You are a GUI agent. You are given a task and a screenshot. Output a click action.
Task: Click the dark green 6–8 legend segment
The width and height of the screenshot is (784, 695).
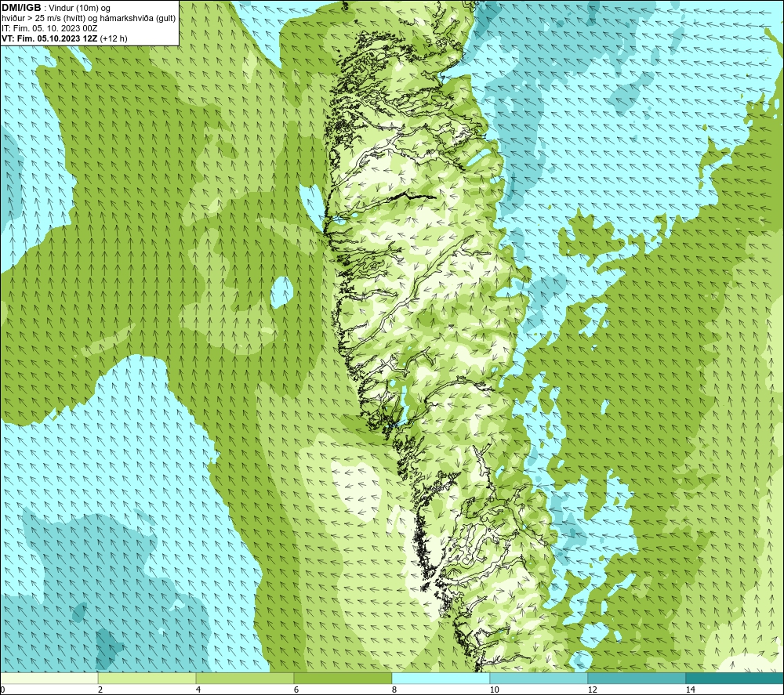coord(343,678)
